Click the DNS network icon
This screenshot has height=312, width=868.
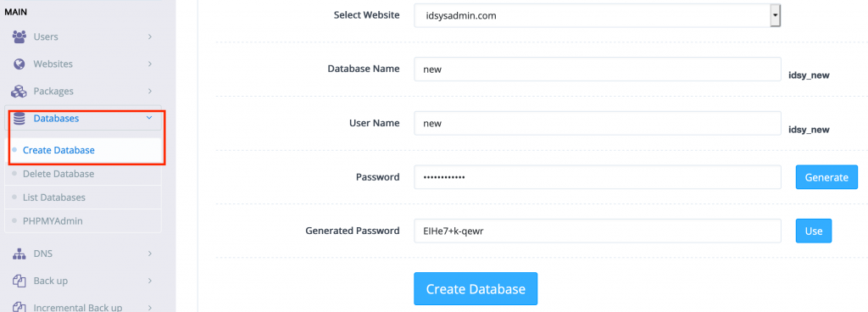(x=19, y=253)
